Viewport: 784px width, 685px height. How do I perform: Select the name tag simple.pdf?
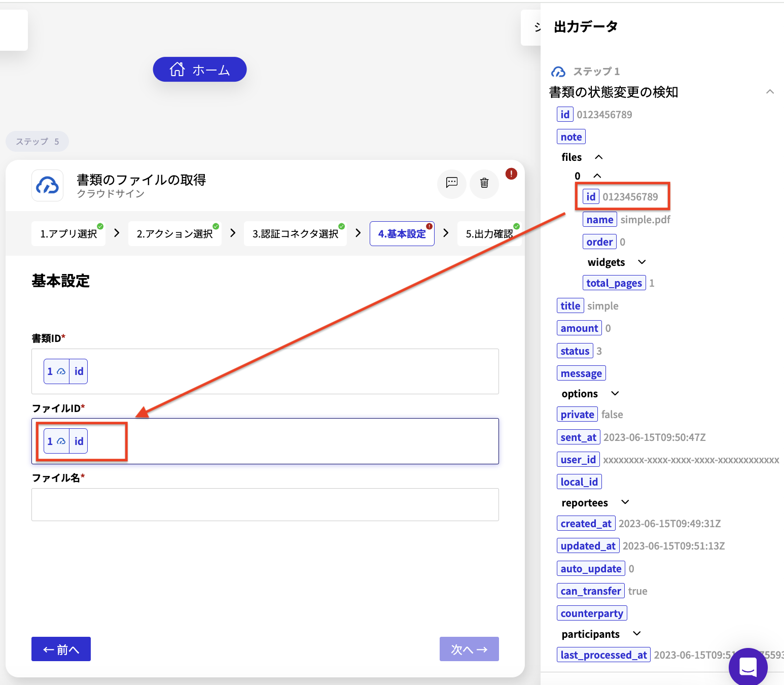pyautogui.click(x=600, y=220)
